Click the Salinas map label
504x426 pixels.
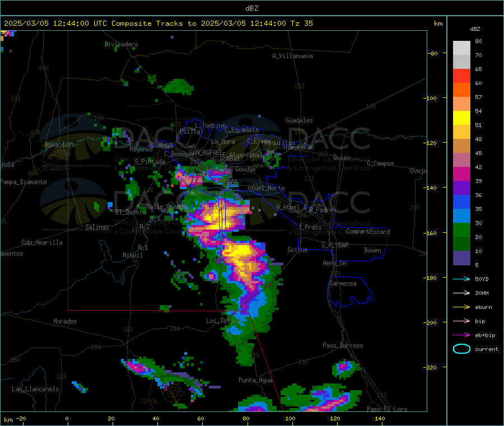(x=97, y=227)
